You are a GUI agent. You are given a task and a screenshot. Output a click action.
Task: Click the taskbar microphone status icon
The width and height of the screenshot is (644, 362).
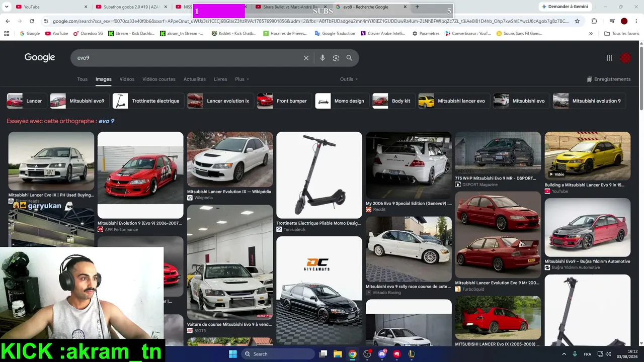click(575, 354)
